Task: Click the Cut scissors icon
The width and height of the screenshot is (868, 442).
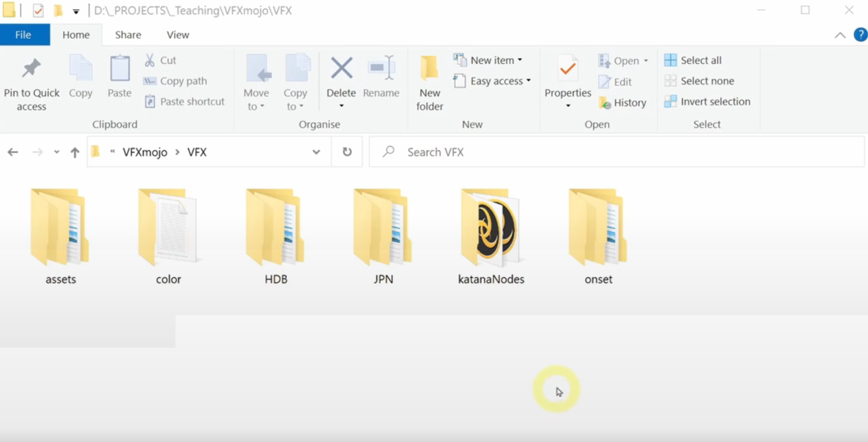Action: [150, 60]
